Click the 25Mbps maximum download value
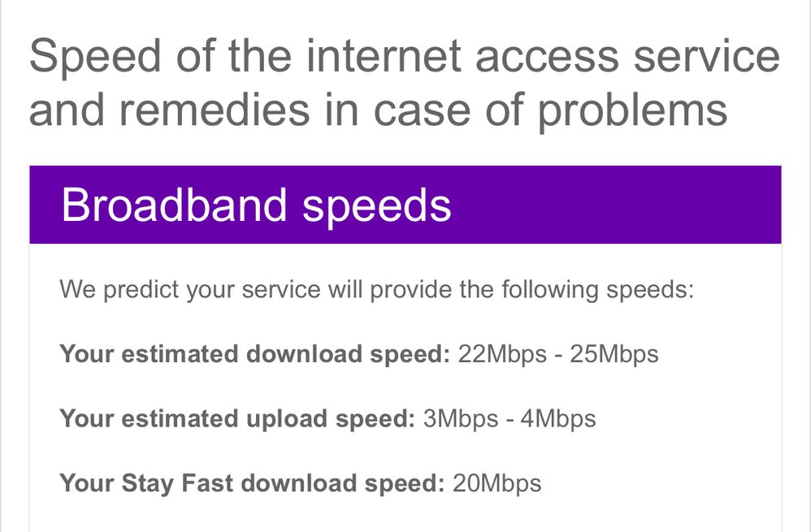This screenshot has height=532, width=811. [614, 355]
